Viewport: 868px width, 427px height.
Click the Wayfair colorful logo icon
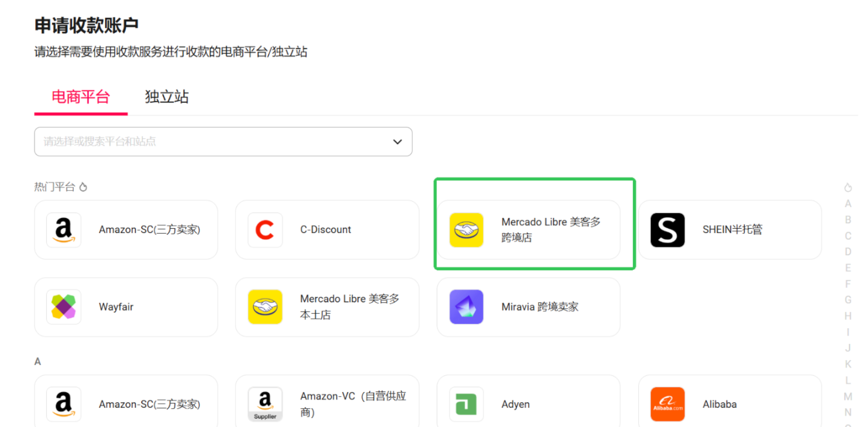(64, 307)
